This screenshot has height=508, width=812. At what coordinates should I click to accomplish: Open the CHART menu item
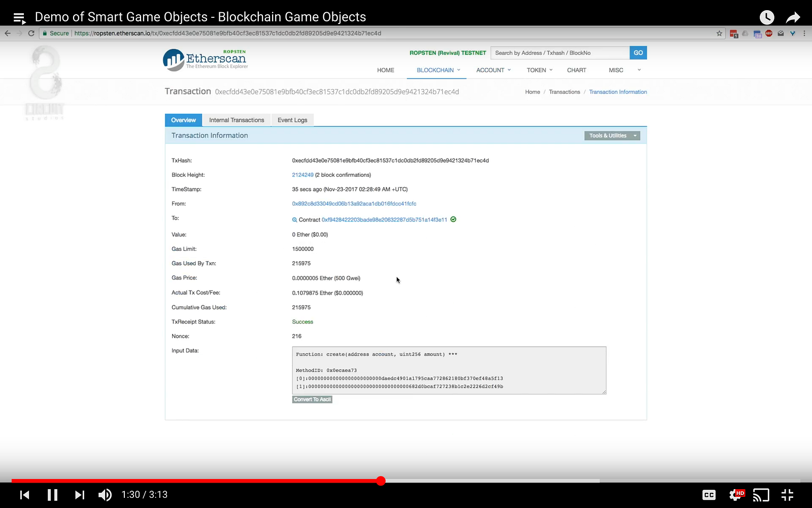577,70
